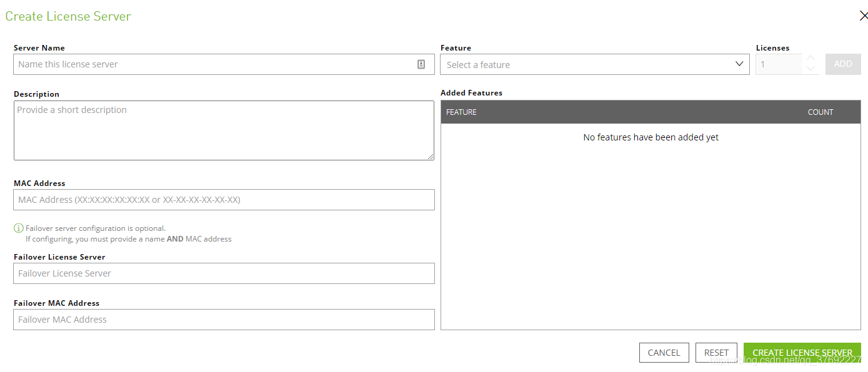This screenshot has width=868, height=372.
Task: Focus the Description text area
Action: (224, 130)
